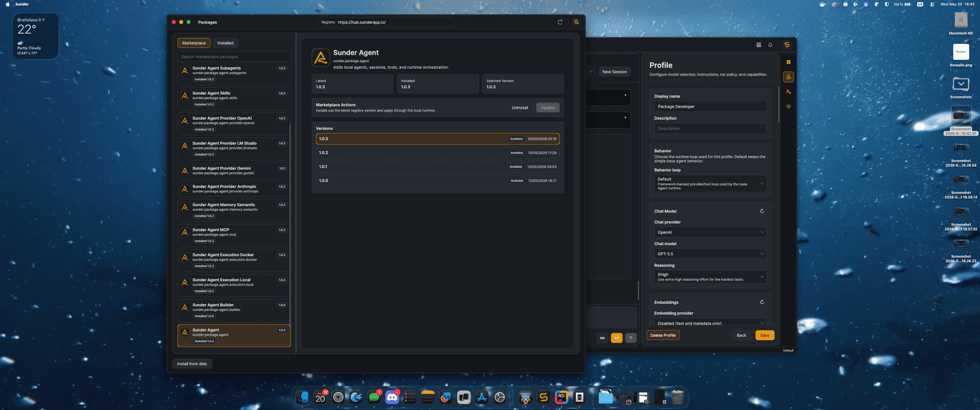Image resolution: width=980 pixels, height=410 pixels.
Task: Click the Bratislava weather widget
Action: coord(36,36)
